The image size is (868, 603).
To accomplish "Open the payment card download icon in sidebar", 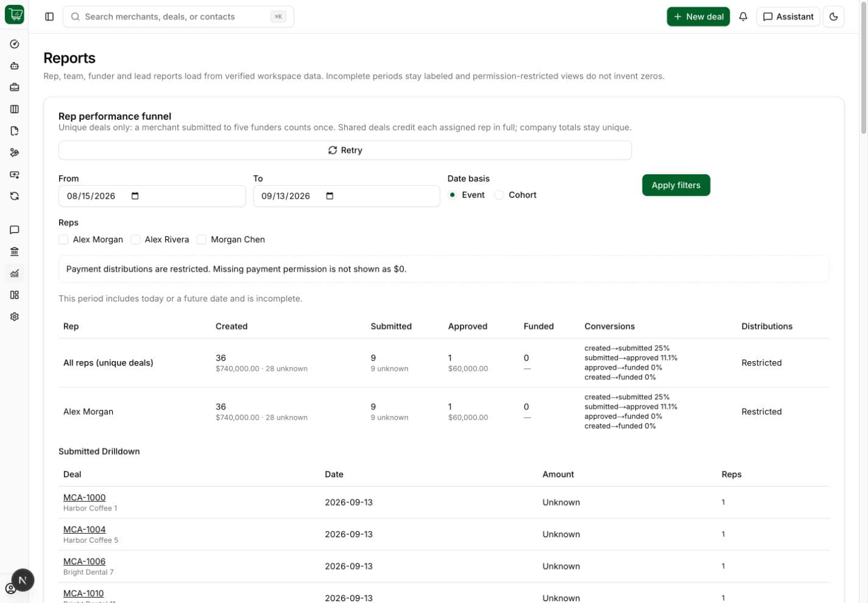I will (15, 174).
